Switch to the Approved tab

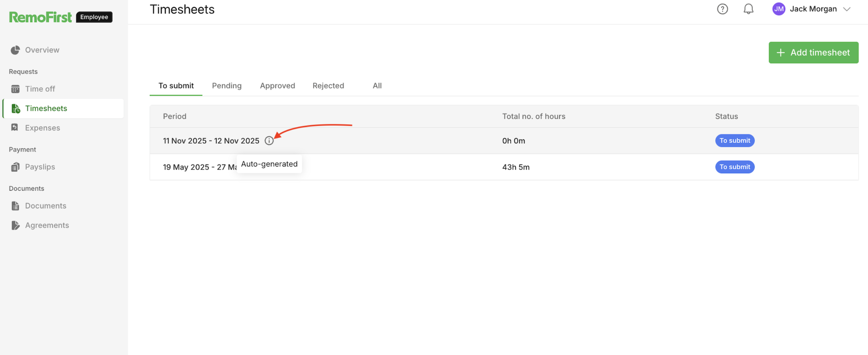tap(277, 86)
